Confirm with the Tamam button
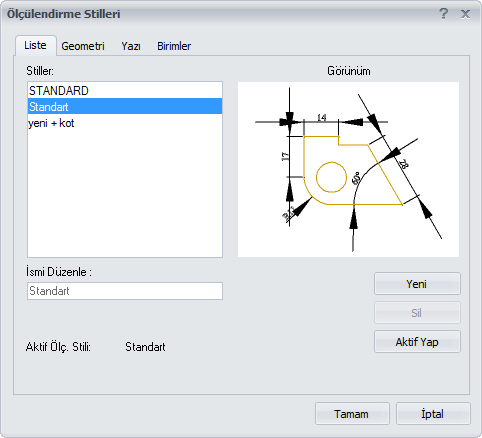Screen dimensions: 482x438 (x=352, y=414)
